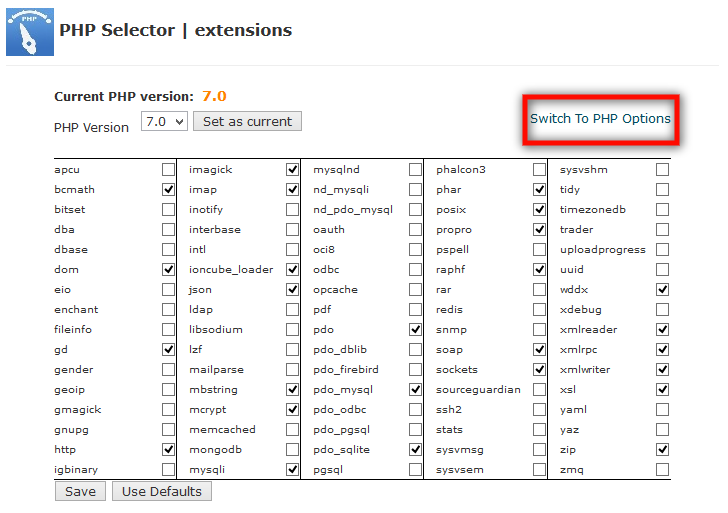Click the Use Defaults button
The height and width of the screenshot is (513, 728).
pos(162,491)
